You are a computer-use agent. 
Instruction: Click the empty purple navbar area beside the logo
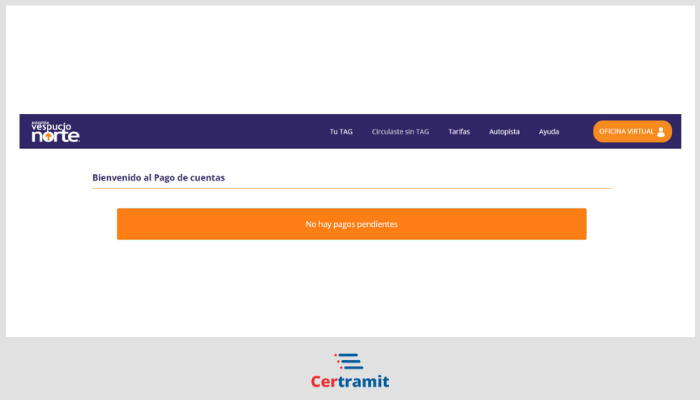click(x=200, y=132)
